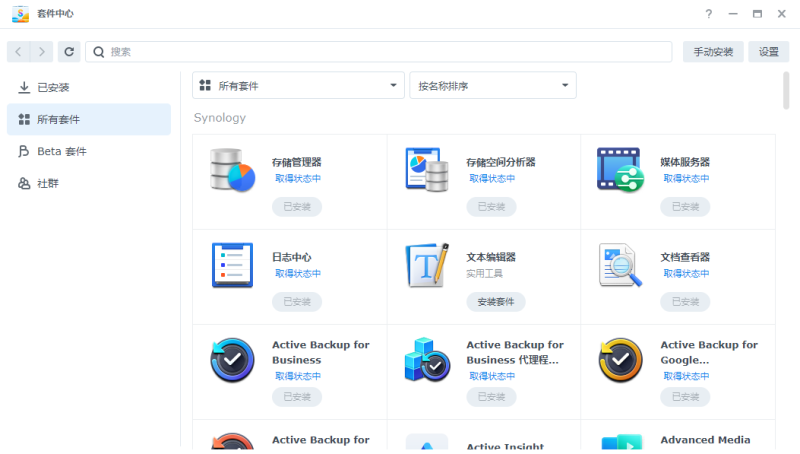The image size is (800, 454).
Task: Click 取得状态中 link under 存储管理器
Action: [298, 179]
